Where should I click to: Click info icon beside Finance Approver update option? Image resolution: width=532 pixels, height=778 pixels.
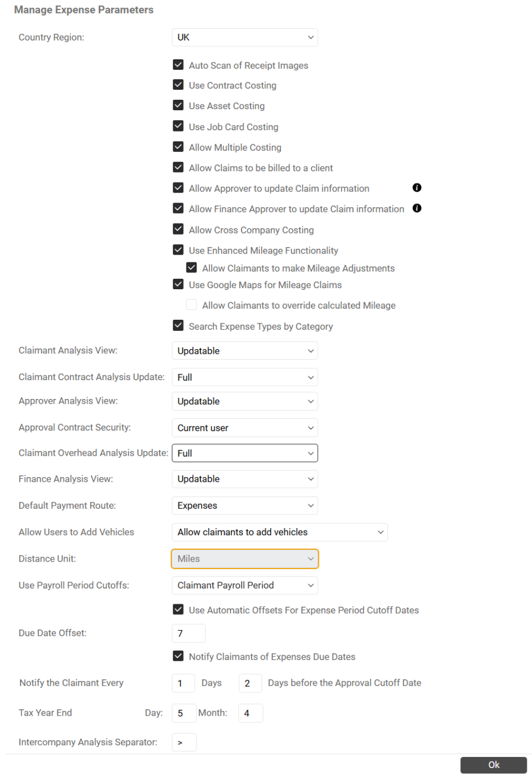tap(417, 208)
